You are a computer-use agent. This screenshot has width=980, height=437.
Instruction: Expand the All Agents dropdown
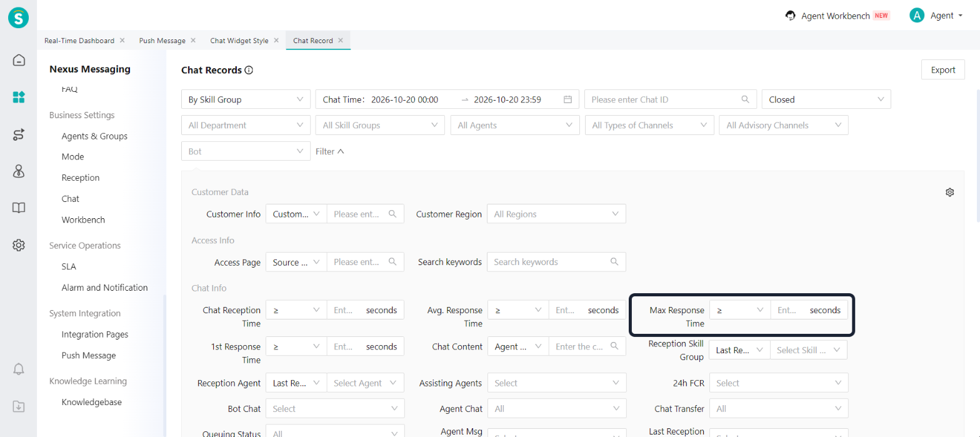515,125
